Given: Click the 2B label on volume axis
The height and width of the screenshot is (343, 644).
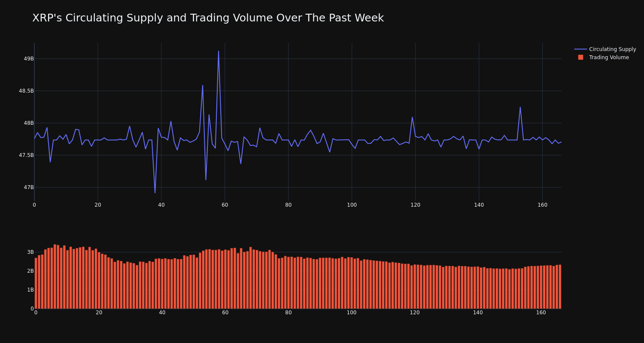Looking at the screenshot, I should point(30,271).
